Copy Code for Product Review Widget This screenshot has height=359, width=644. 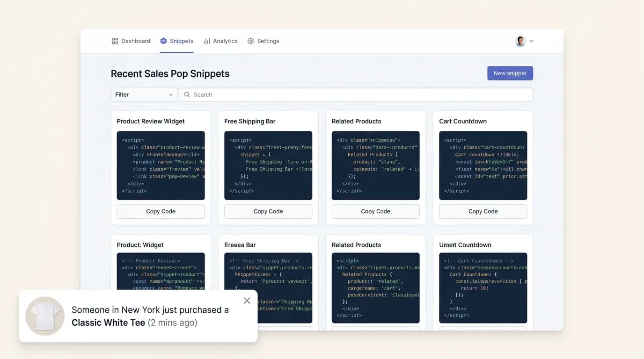pos(161,211)
